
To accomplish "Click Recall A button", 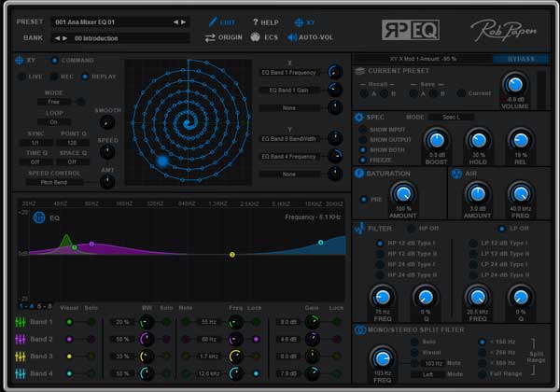I will pos(364,94).
